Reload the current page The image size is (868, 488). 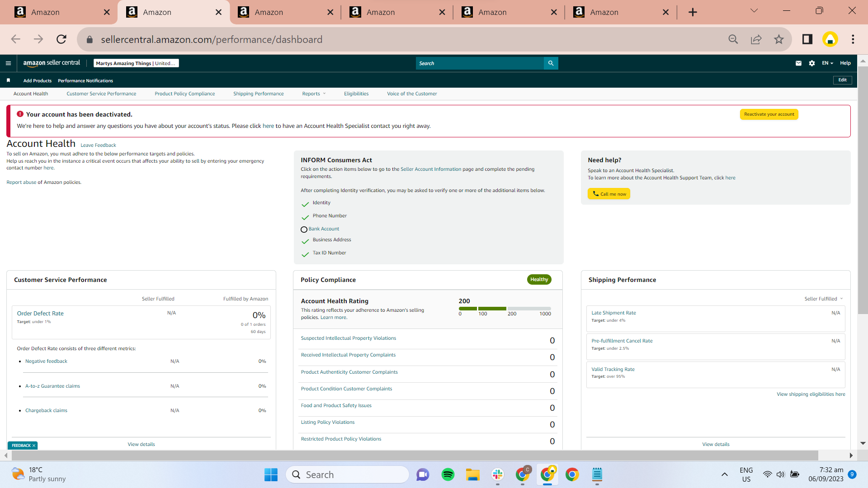point(61,39)
